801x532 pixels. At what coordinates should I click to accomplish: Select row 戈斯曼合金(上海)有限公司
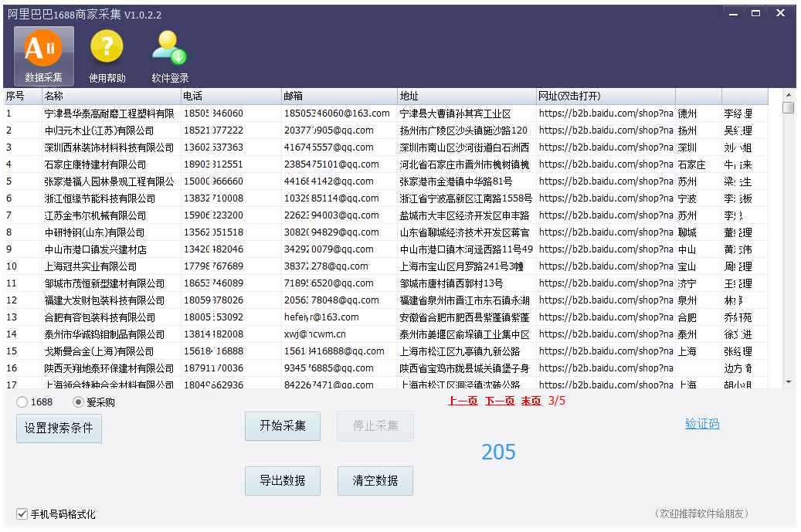point(386,351)
